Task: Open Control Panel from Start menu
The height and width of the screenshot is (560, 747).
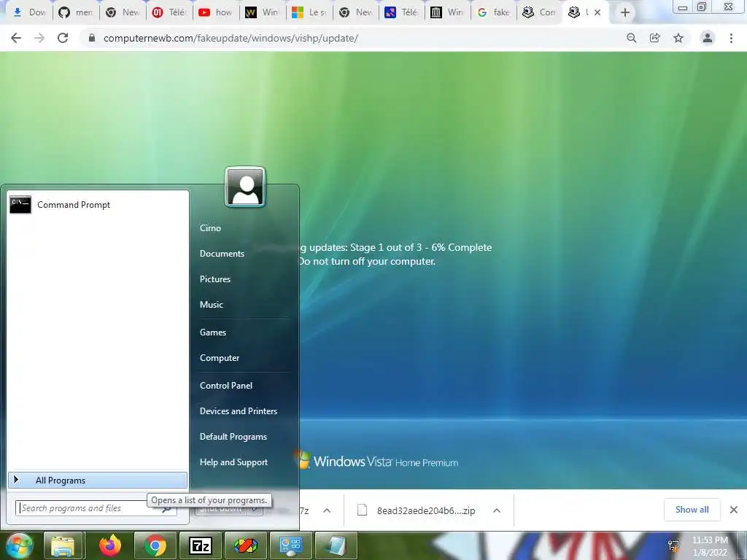Action: pyautogui.click(x=226, y=386)
